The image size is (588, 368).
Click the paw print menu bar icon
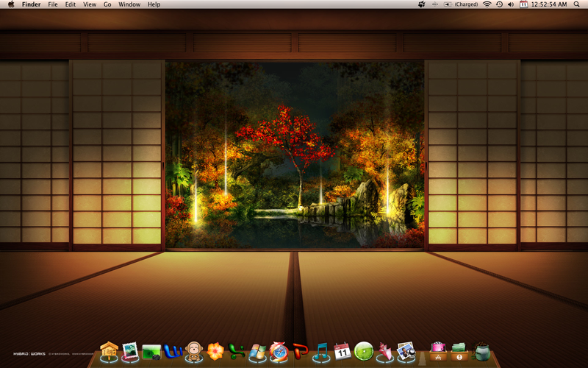tap(422, 4)
